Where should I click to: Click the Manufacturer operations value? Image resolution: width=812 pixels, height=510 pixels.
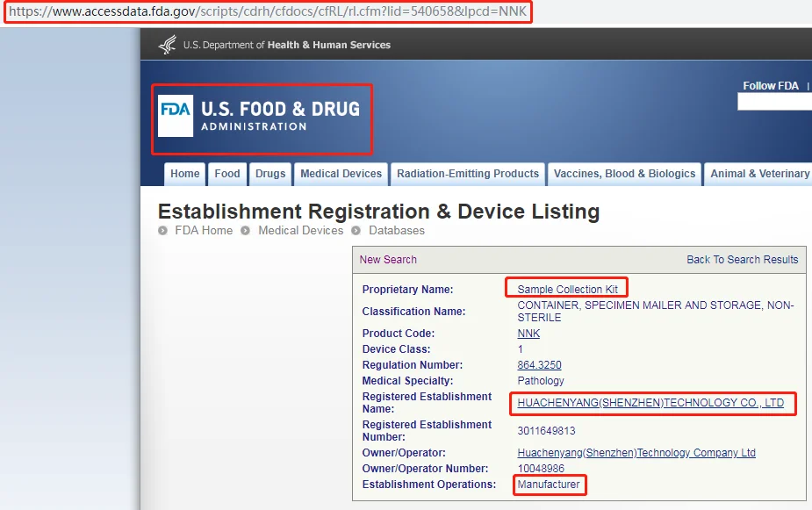(549, 485)
